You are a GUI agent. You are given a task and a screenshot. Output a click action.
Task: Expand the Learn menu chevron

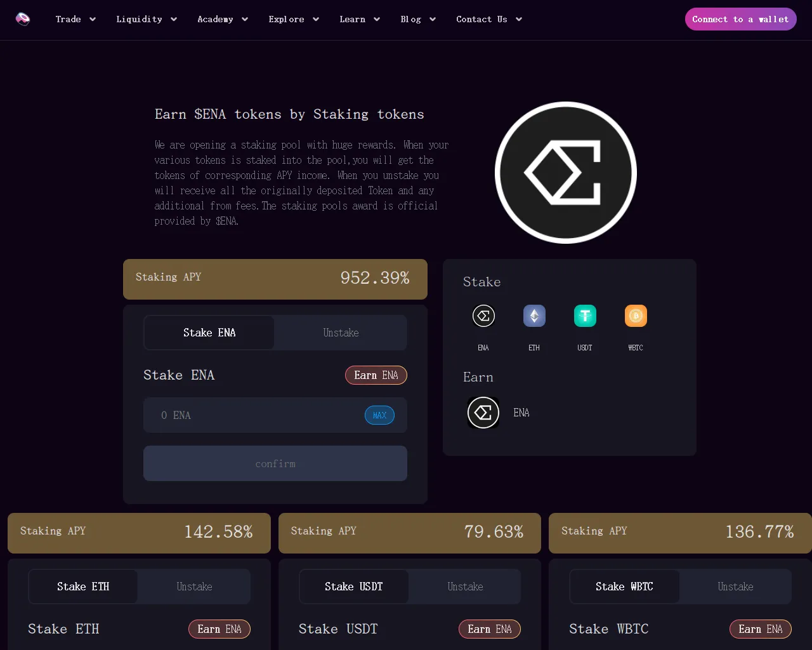[377, 19]
